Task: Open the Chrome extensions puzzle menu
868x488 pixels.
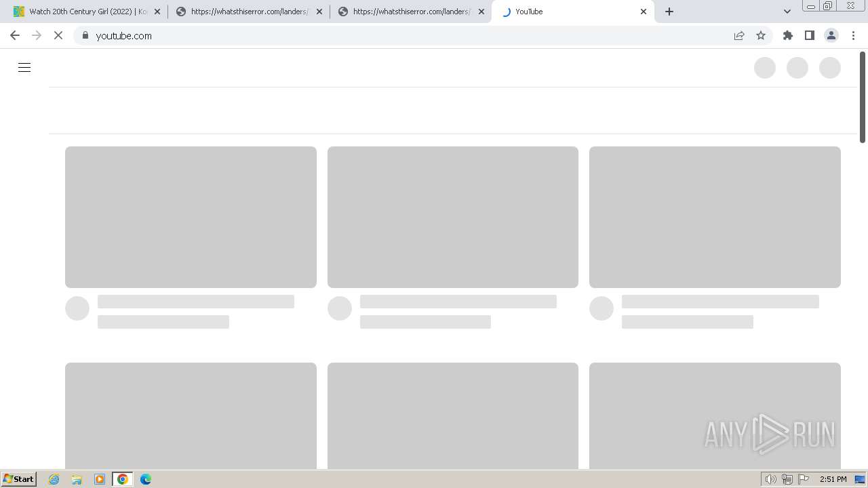Action: (x=788, y=36)
